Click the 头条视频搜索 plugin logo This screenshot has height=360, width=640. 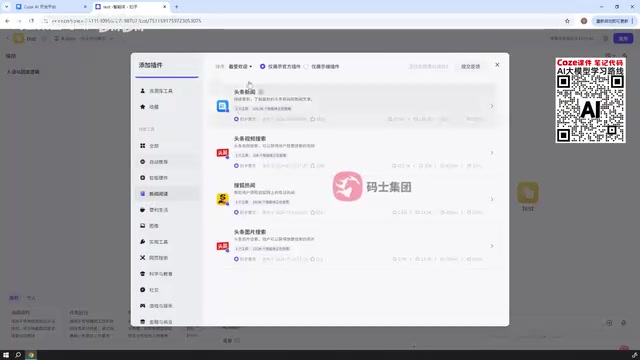222,153
